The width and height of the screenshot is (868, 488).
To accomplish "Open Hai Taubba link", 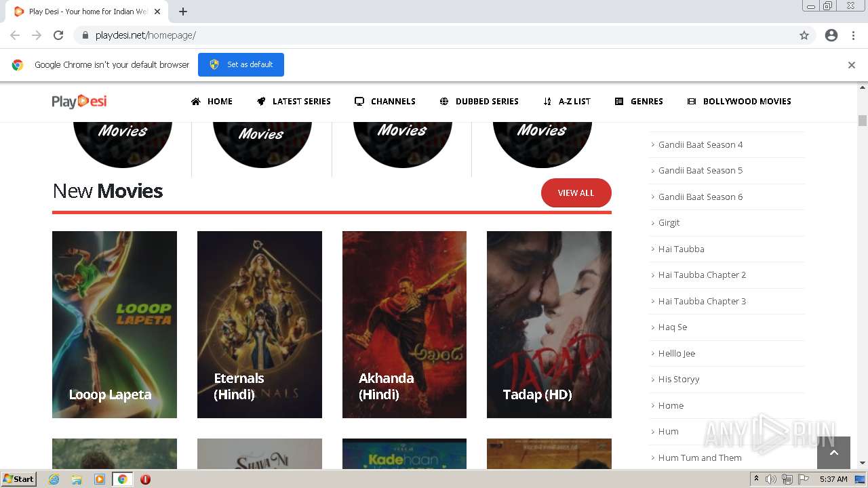I will 681,249.
